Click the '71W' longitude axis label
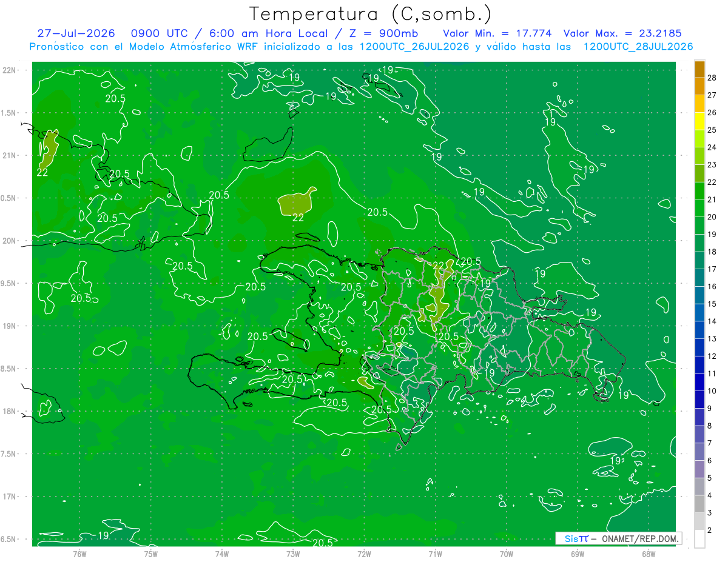Image resolution: width=728 pixels, height=562 pixels. (x=435, y=554)
